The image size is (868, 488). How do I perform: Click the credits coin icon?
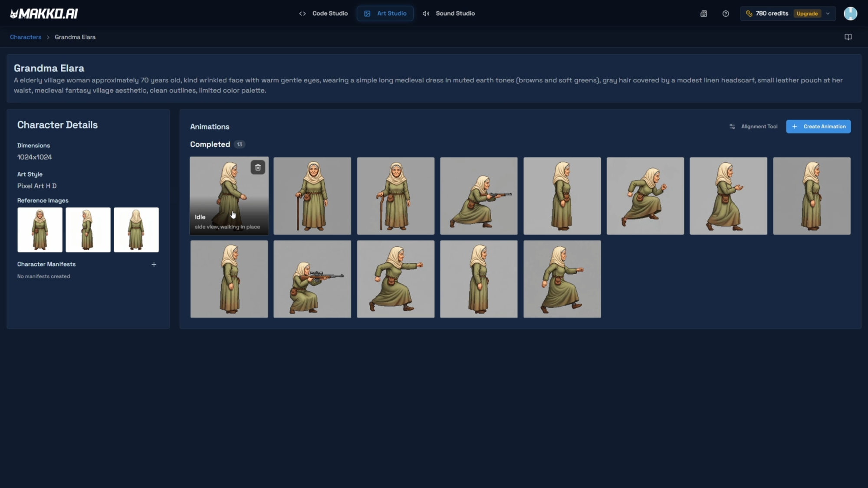[x=749, y=13]
